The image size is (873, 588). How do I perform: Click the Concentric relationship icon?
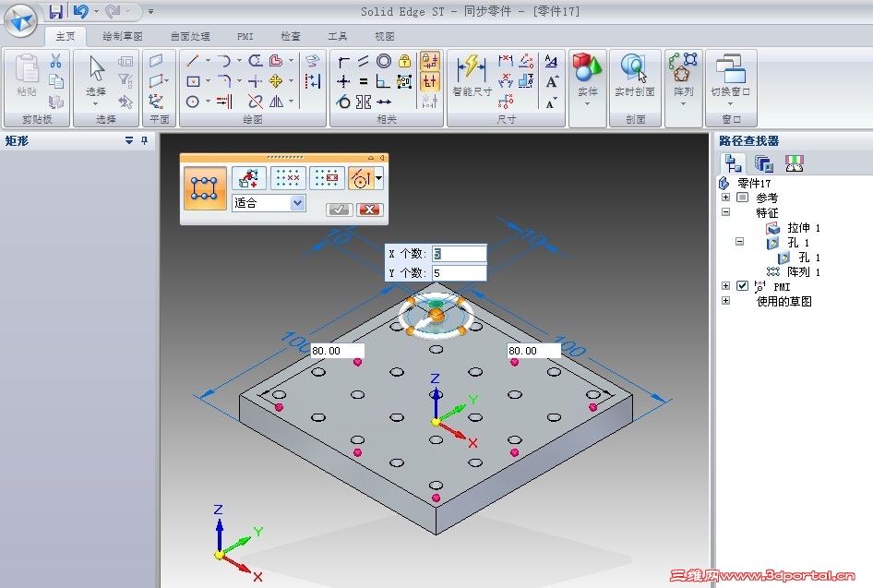coord(384,61)
